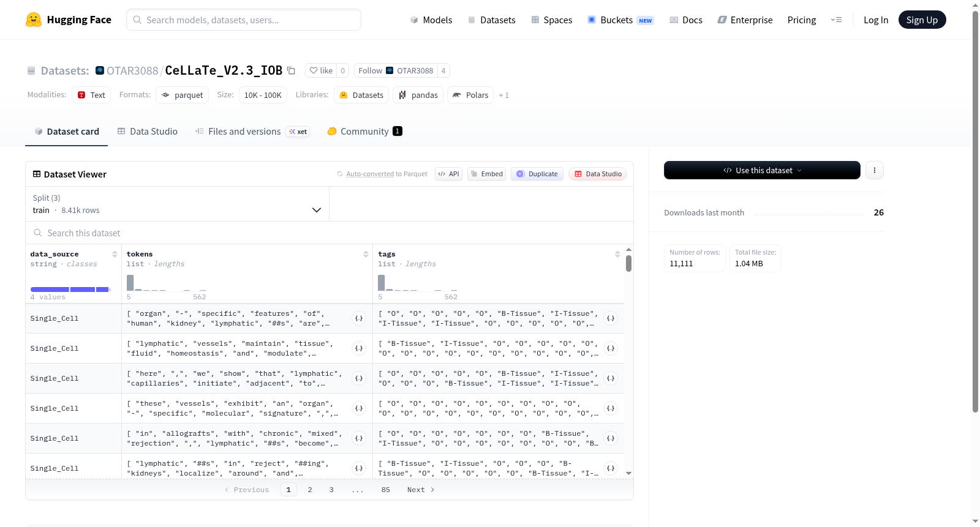This screenshot has width=980, height=527.
Task: Select the pandas library tag
Action: [418, 95]
